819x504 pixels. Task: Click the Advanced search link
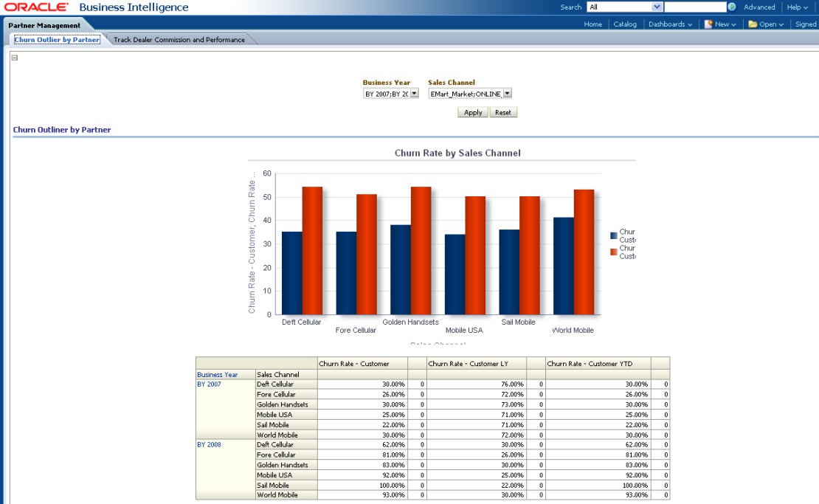click(x=759, y=7)
